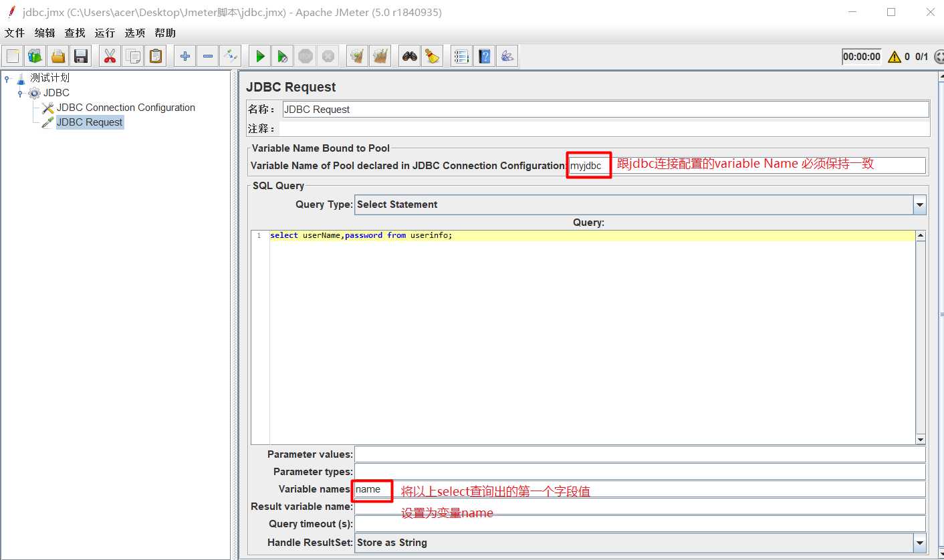The image size is (944, 560).
Task: Click the warning triangle log toggle
Action: [x=894, y=57]
